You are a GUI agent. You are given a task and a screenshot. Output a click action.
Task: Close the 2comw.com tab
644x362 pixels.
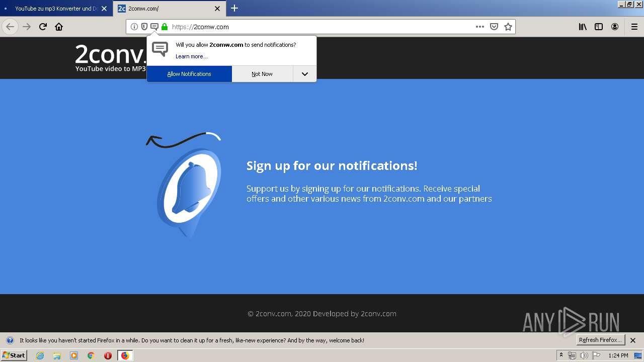[x=217, y=9]
